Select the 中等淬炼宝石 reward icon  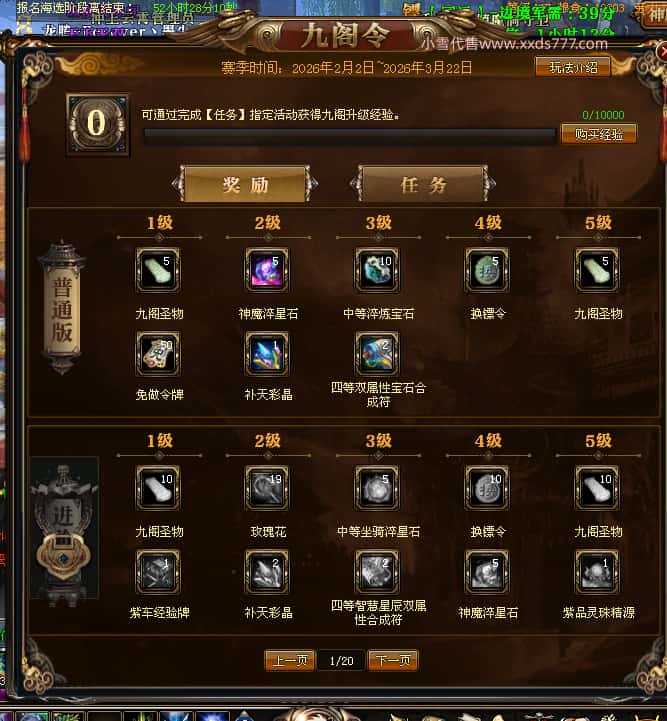click(377, 270)
